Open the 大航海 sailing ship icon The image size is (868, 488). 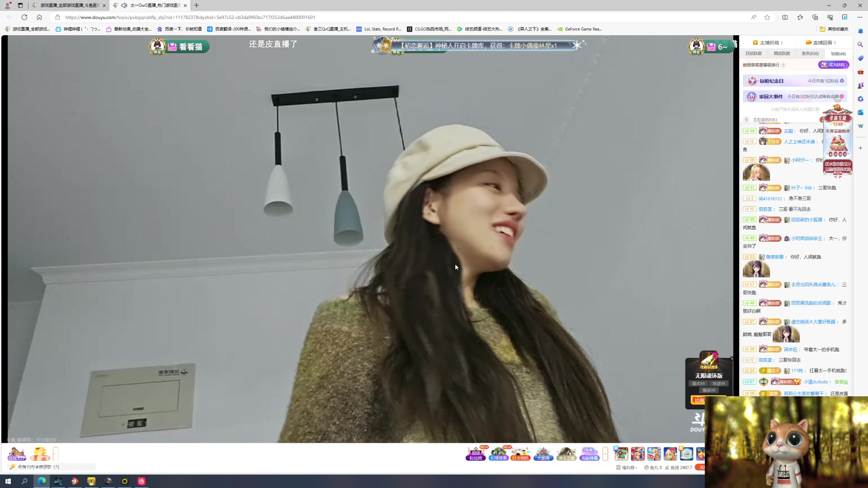tap(543, 453)
